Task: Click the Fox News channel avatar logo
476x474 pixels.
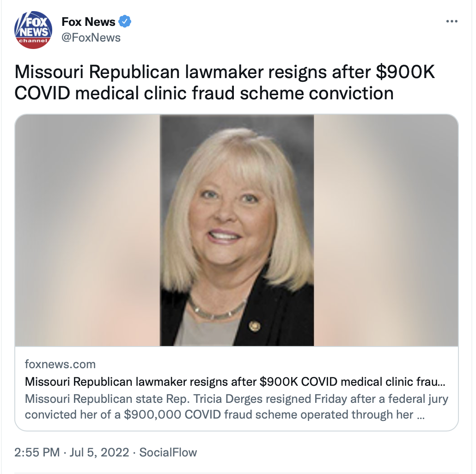Action: click(33, 30)
